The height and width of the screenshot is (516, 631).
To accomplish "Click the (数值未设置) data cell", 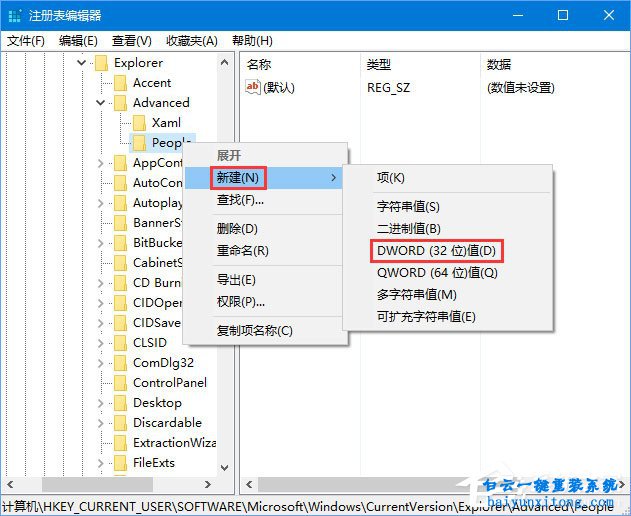I will point(521,87).
